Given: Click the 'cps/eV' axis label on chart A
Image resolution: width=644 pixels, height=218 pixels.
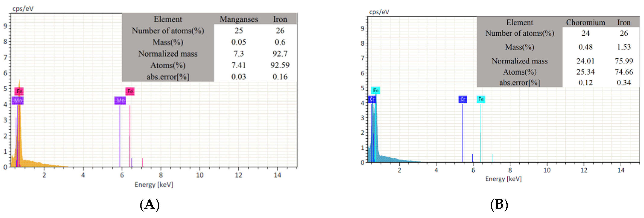Looking at the screenshot, I should [x=23, y=9].
